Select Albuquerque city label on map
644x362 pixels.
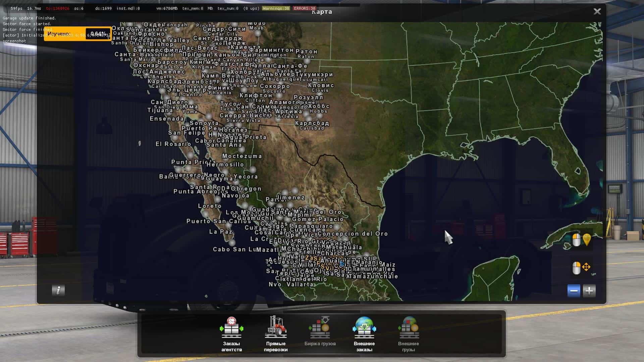click(280, 79)
